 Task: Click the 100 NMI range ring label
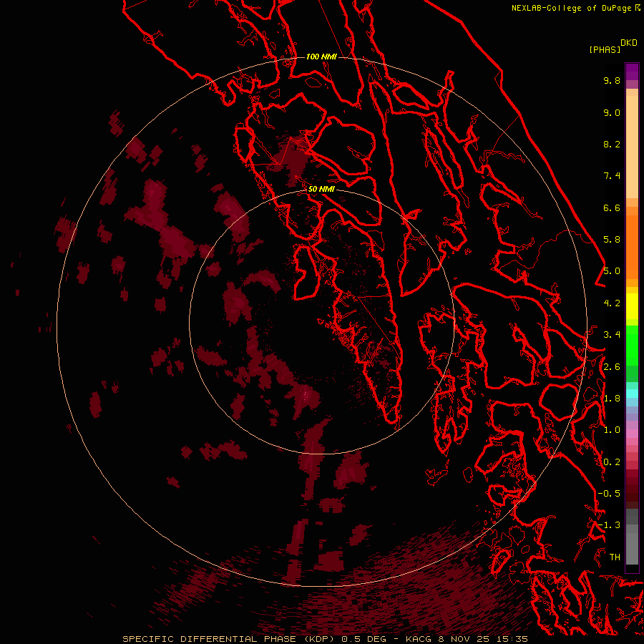(321, 57)
